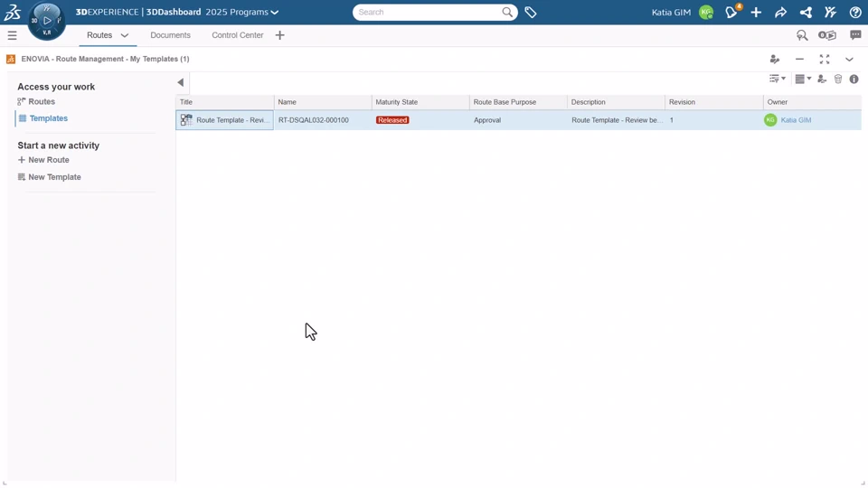Image resolution: width=868 pixels, height=488 pixels.
Task: Maximize the Route Management widget
Action: pos(825,60)
